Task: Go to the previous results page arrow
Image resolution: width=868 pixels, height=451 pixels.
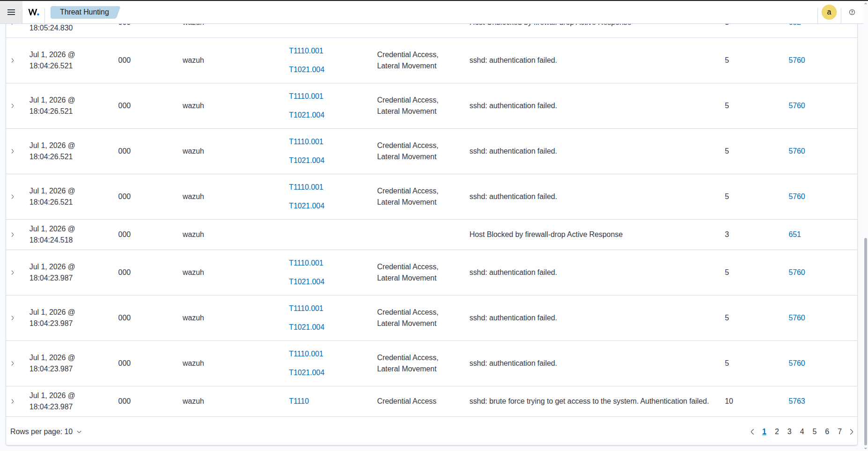Action: coord(752,432)
